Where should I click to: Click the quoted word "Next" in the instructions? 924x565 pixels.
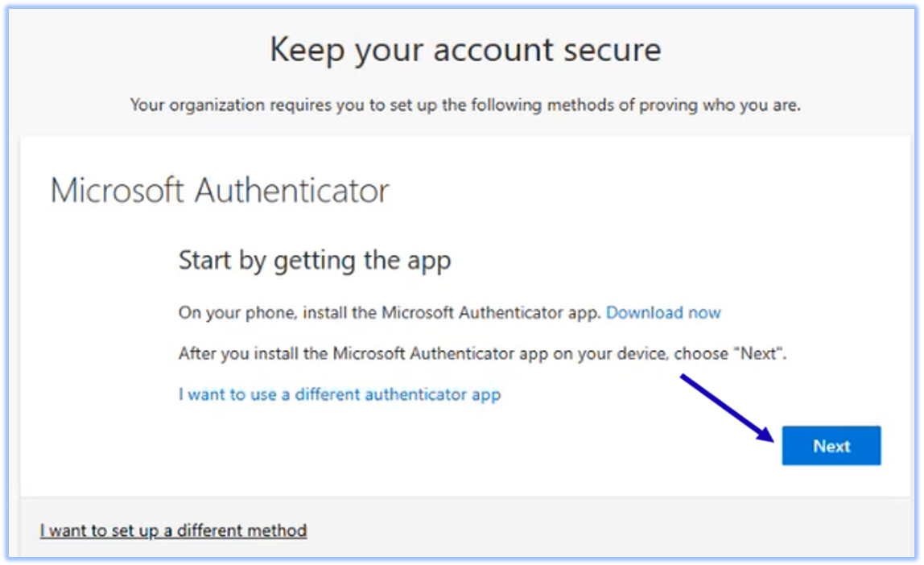tap(760, 353)
